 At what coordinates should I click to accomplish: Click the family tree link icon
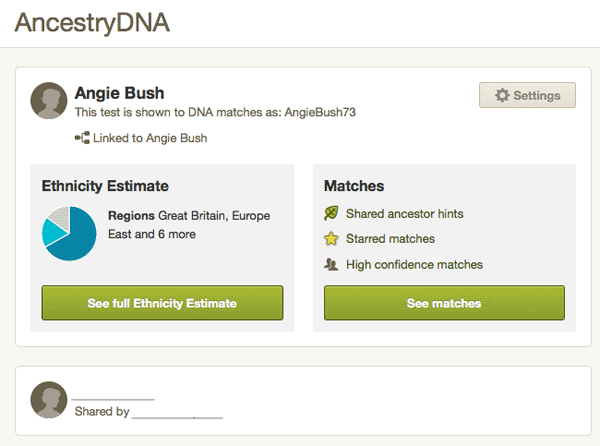pos(82,138)
